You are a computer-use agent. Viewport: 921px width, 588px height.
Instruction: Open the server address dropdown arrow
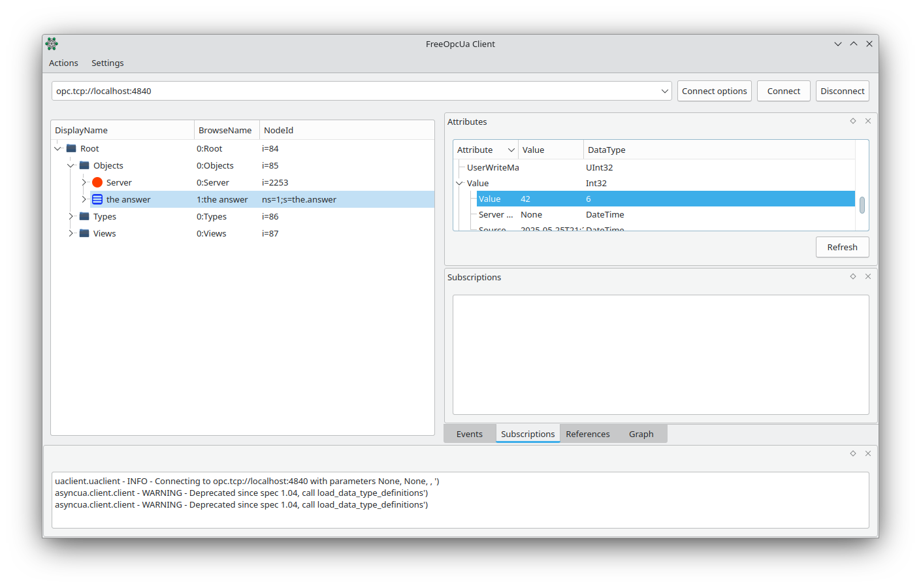click(665, 91)
